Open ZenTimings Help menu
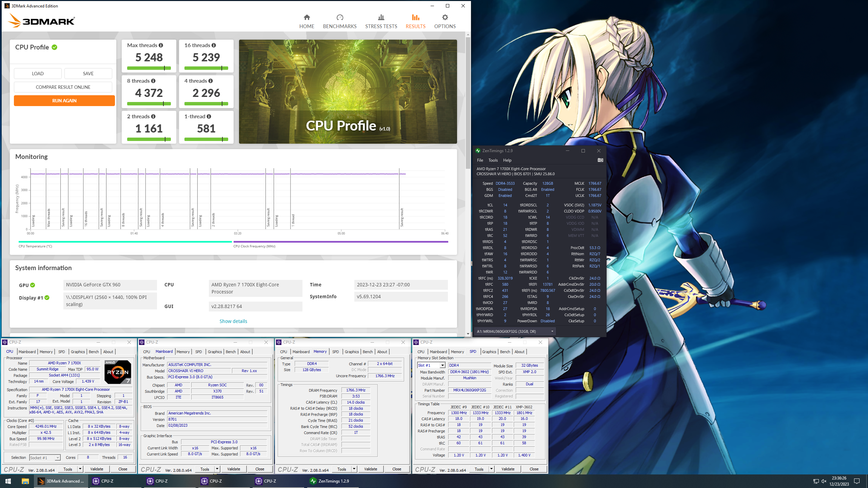This screenshot has width=868, height=488. click(x=507, y=160)
